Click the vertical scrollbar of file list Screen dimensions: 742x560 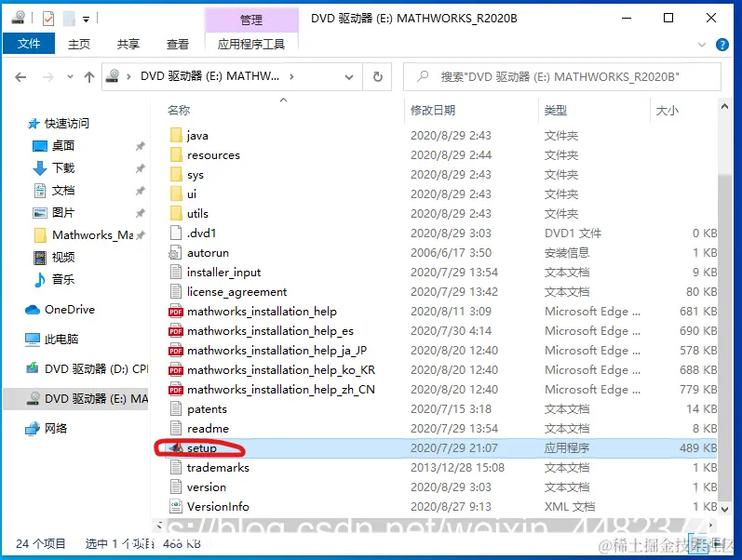pyautogui.click(x=724, y=336)
